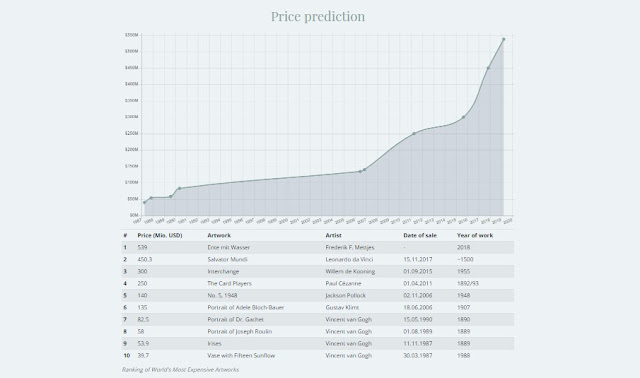Click the $539M data point on chart

click(504, 39)
